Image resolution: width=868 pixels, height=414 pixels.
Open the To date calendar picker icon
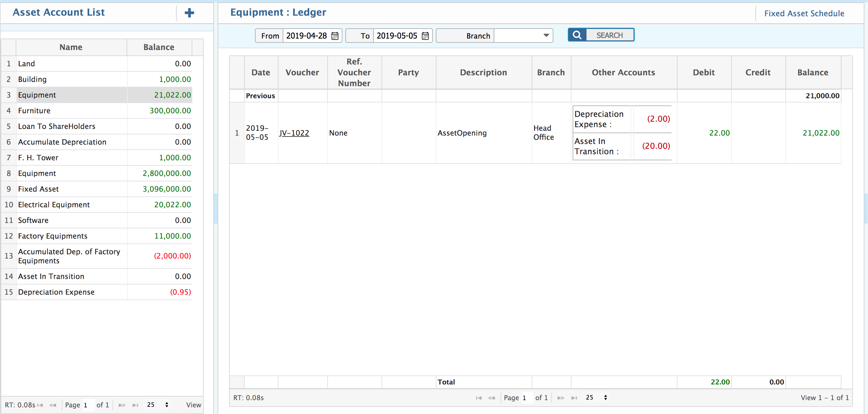[x=425, y=36]
